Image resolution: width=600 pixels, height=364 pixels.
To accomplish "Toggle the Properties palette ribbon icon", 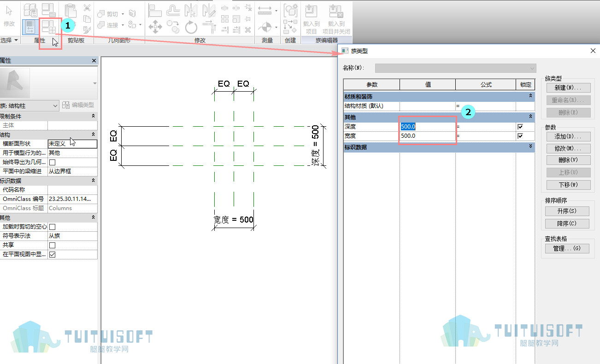I will click(x=30, y=27).
